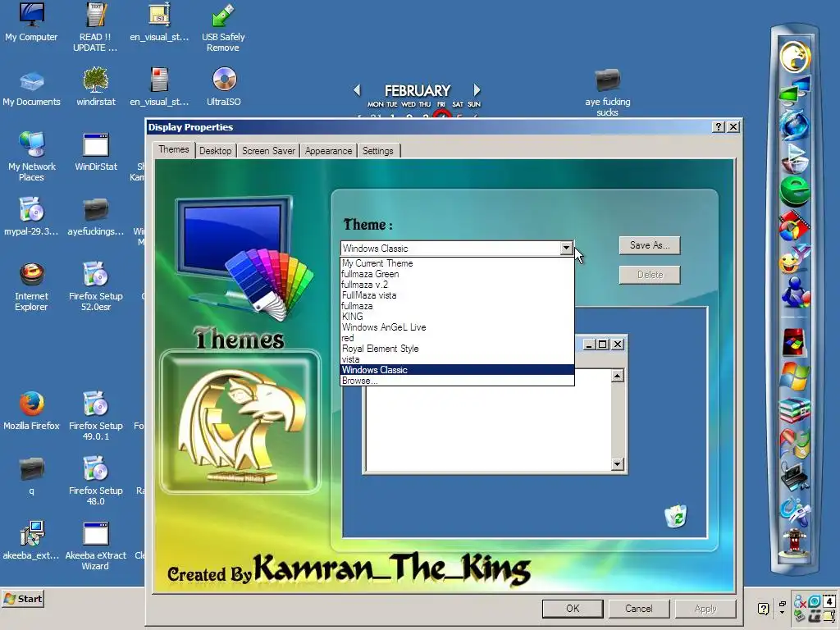Click the WinRAR books icon in the dock
The image size is (840, 630).
(x=795, y=410)
